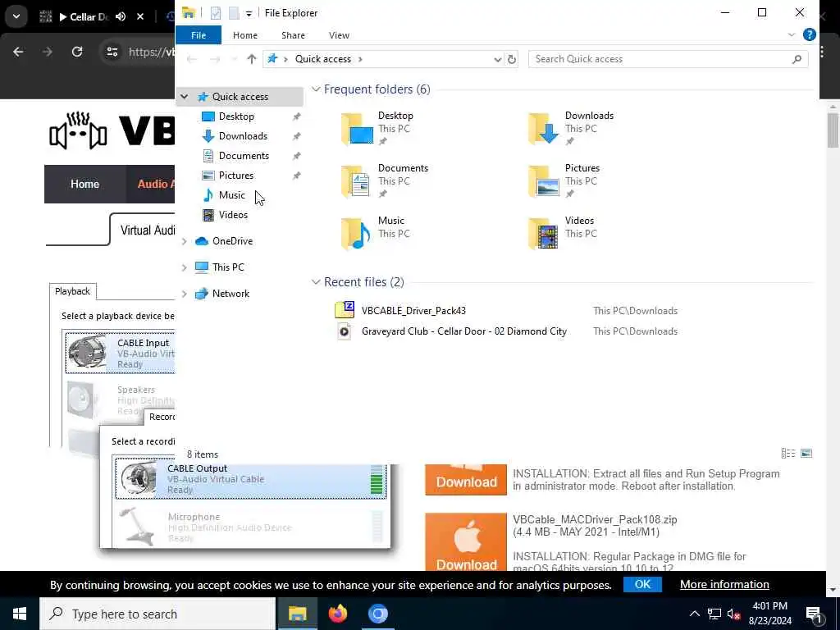Open the Share ribbon tab
840x630 pixels.
[x=293, y=35]
